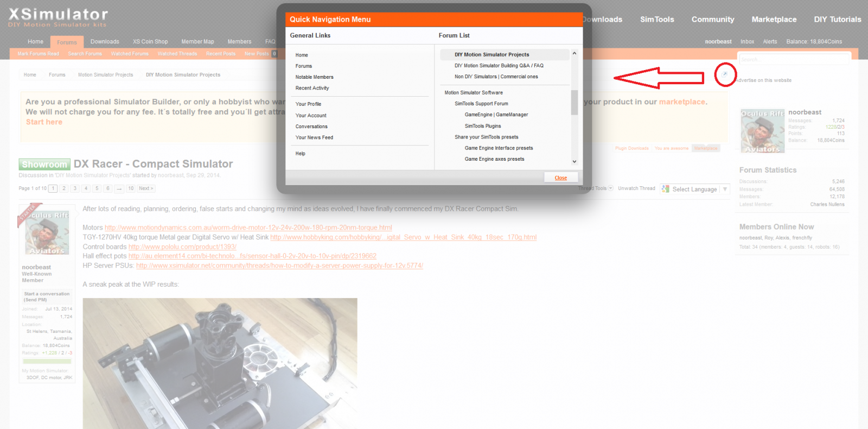
Task: Select DIY Motion Simulator Building Q&A / FAQ
Action: 499,66
